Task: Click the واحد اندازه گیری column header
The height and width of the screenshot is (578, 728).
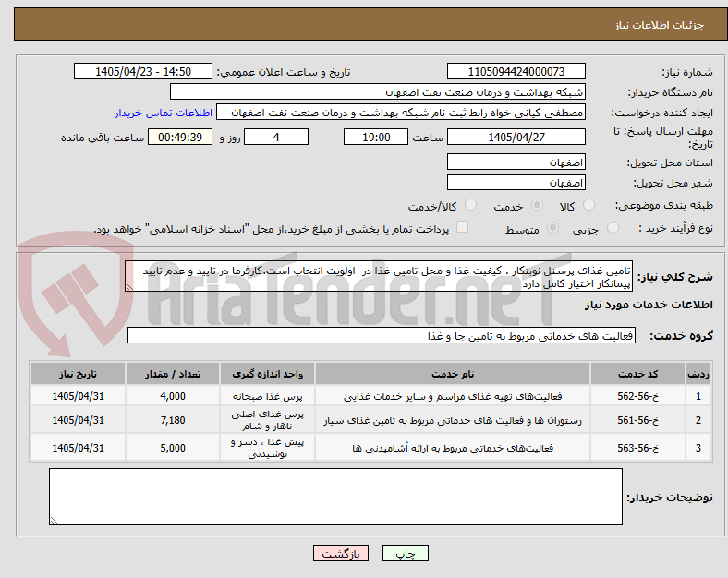Action: pyautogui.click(x=267, y=374)
